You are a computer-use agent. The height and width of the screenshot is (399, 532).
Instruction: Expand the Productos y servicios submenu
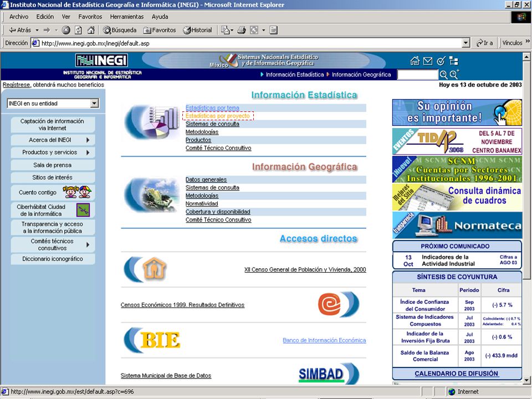[x=88, y=152]
